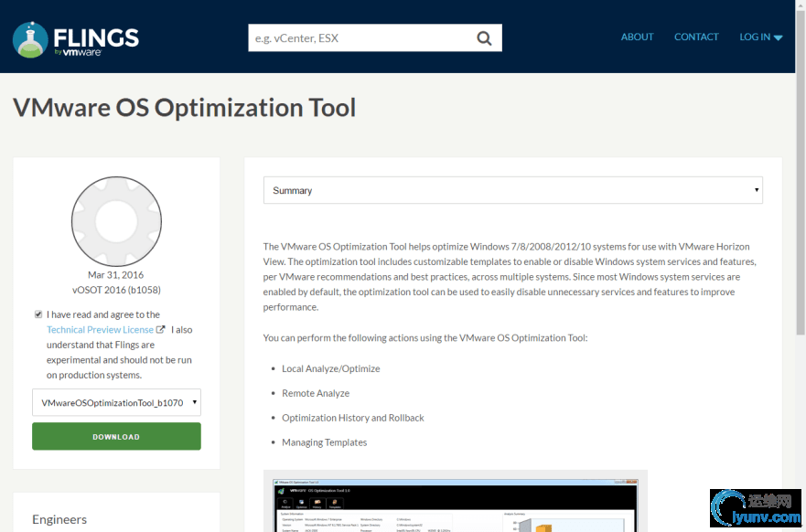Click the Local Analyze/Optimize bullet item
The image size is (806, 532).
pos(331,368)
